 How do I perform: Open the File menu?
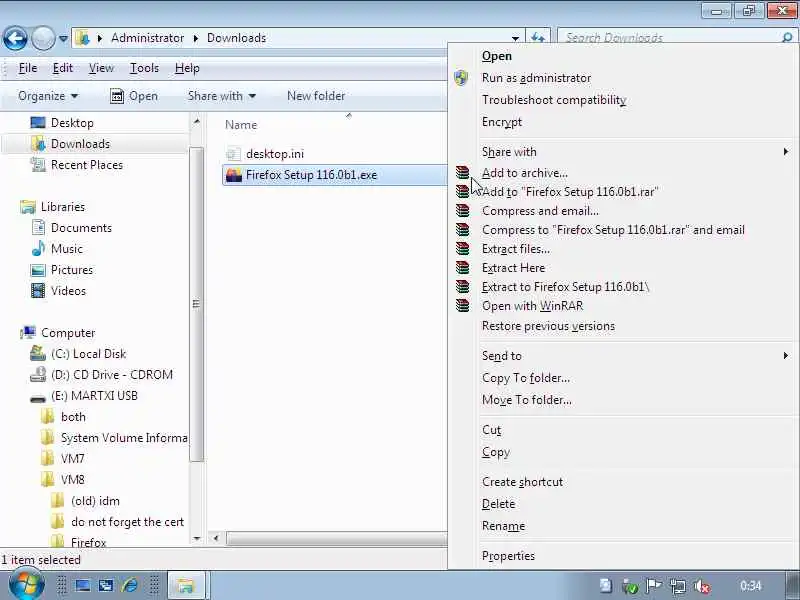pos(28,68)
